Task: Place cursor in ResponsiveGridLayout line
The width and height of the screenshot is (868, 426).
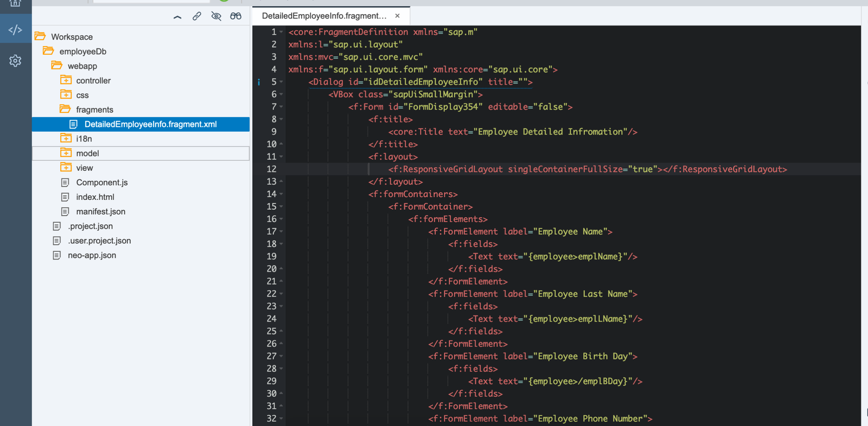Action: tap(588, 169)
